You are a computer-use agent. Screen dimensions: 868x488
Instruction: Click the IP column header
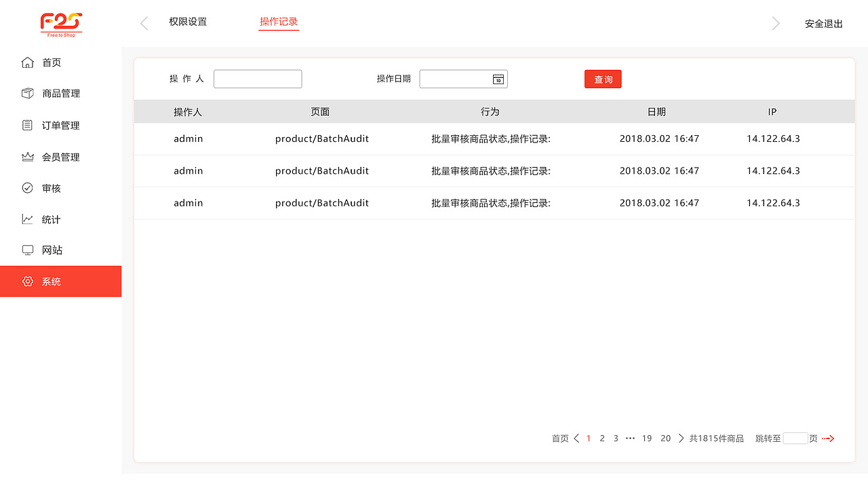772,112
